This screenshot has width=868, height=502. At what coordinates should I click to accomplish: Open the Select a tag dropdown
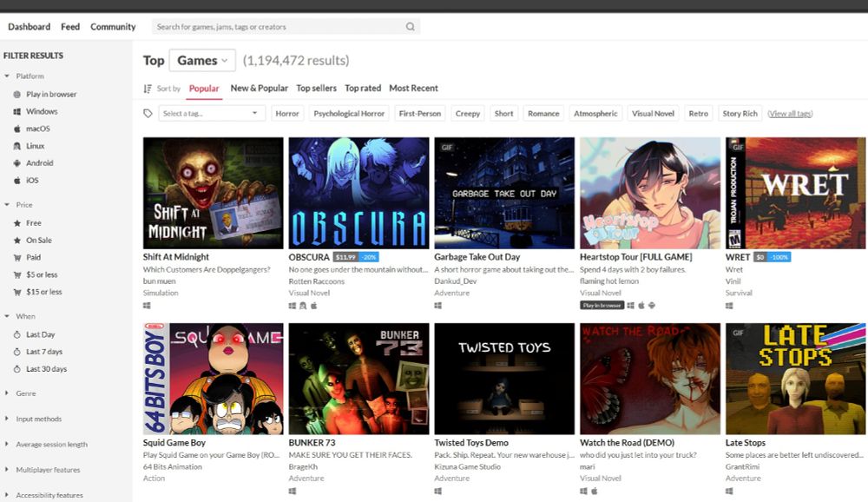pyautogui.click(x=211, y=114)
